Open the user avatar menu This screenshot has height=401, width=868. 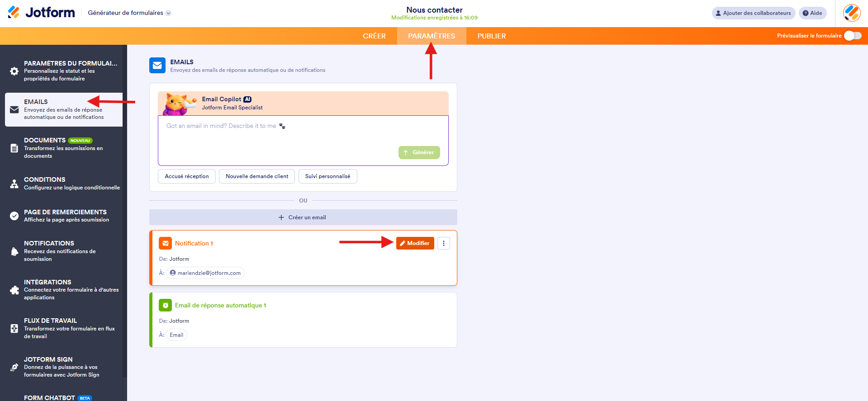point(852,13)
